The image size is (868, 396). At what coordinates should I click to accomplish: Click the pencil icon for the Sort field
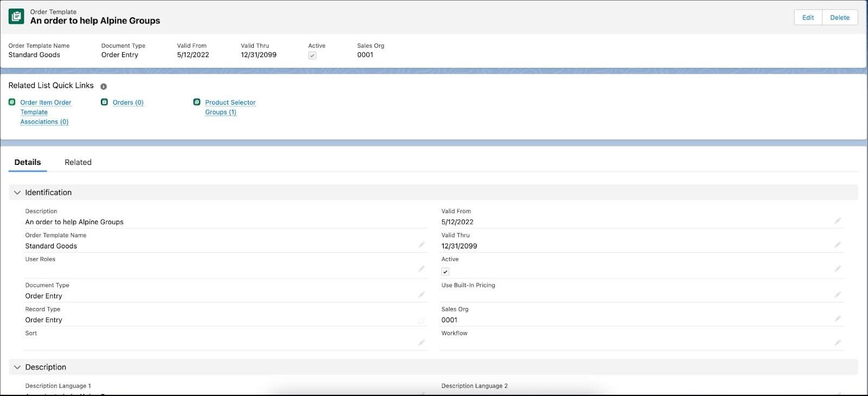pyautogui.click(x=422, y=342)
